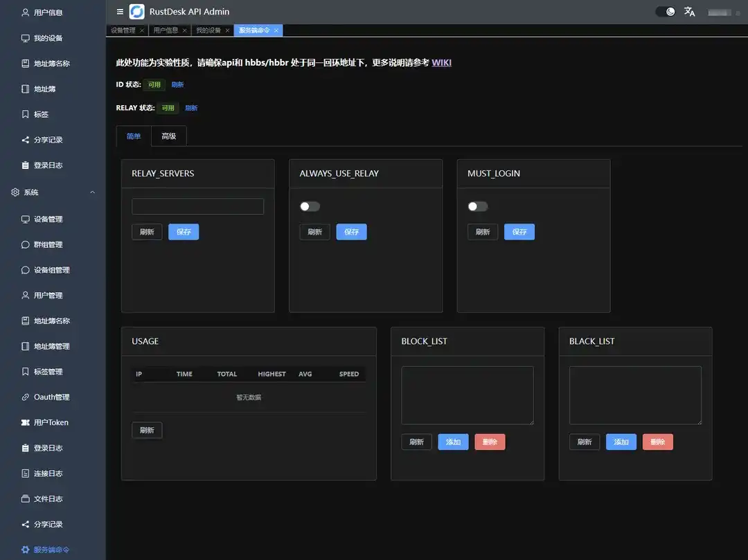Click 添加 in BLACK_LIST card
748x560 pixels.
click(x=621, y=442)
